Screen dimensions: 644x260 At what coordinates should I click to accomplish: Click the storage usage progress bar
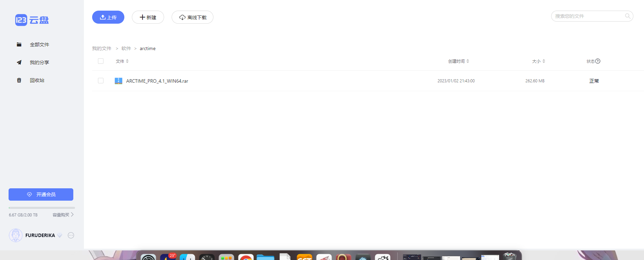click(42, 208)
